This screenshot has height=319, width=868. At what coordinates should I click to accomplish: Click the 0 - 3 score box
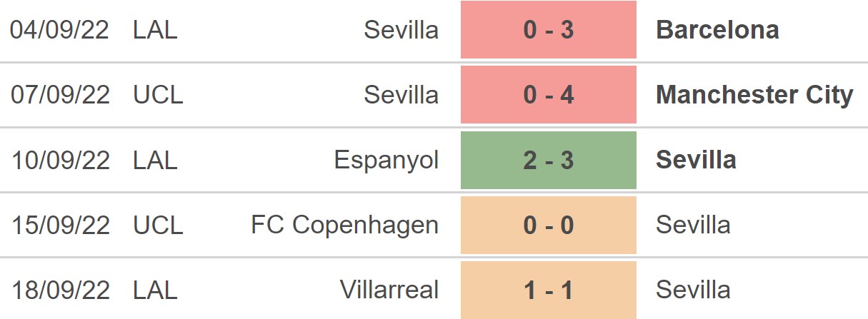coord(548,30)
